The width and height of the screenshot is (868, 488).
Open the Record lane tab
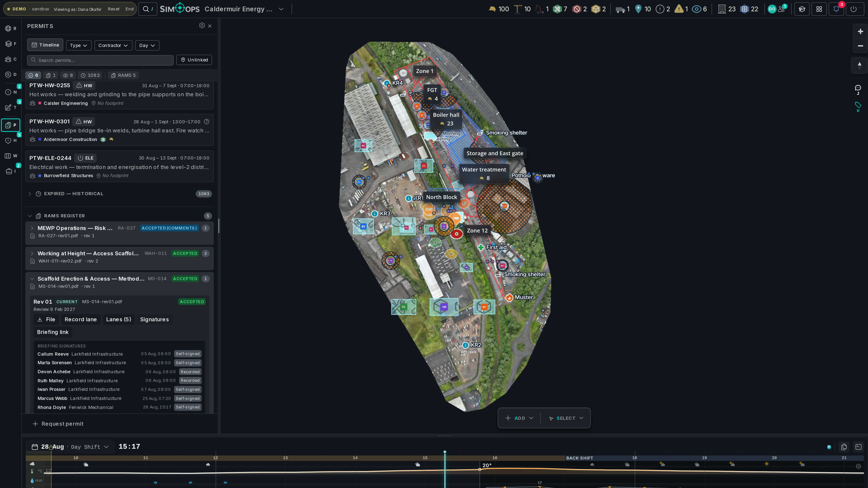click(x=80, y=319)
